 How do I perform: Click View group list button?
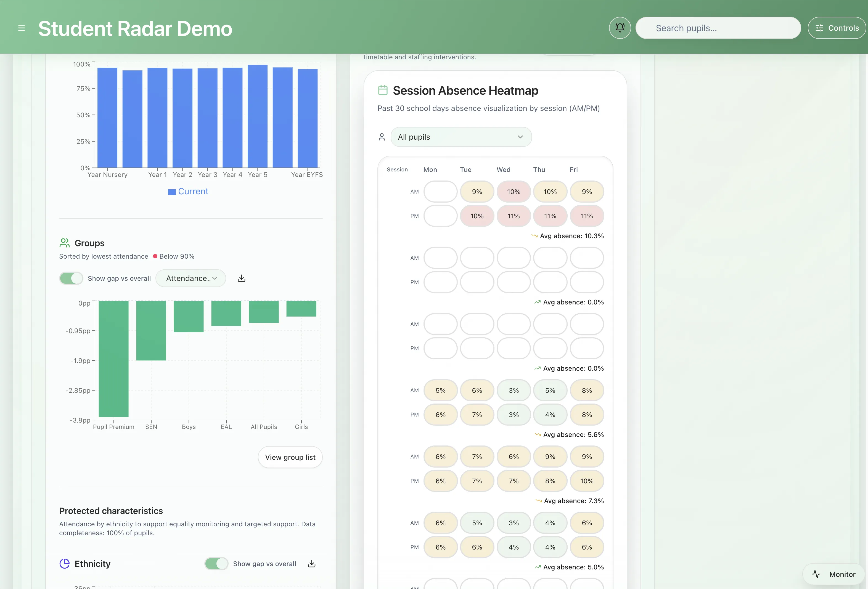tap(290, 457)
